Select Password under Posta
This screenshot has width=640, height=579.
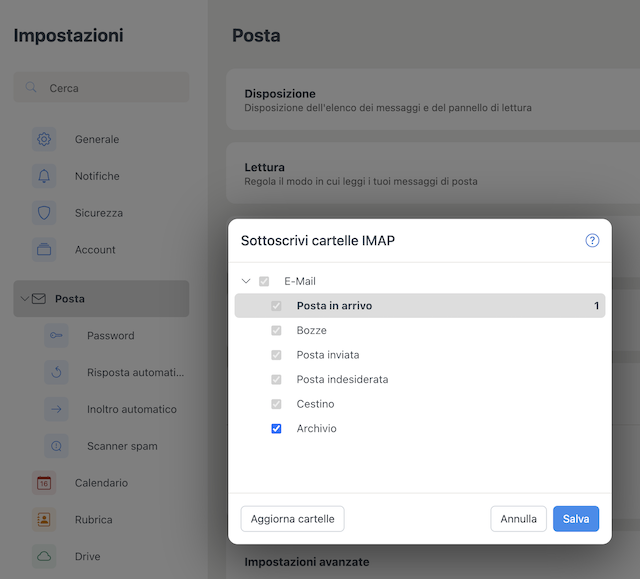(x=111, y=335)
